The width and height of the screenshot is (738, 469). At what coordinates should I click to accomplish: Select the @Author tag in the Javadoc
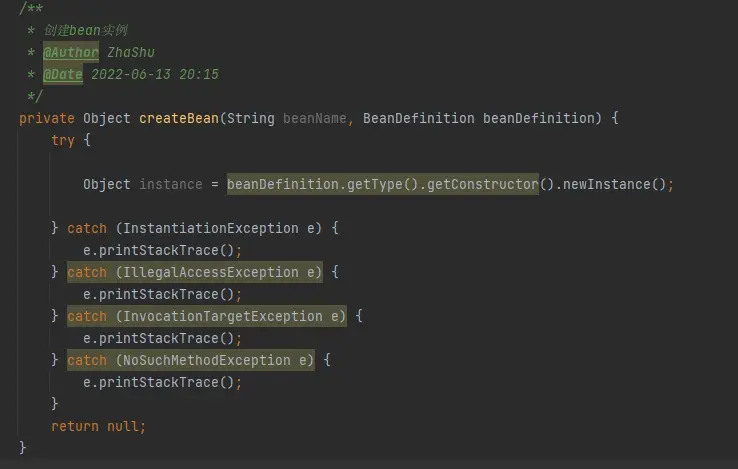pyautogui.click(x=71, y=52)
